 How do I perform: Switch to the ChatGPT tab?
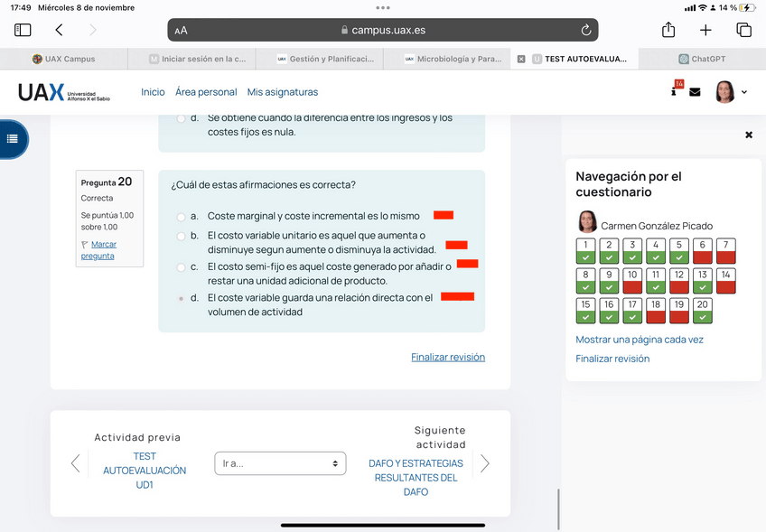pos(702,59)
